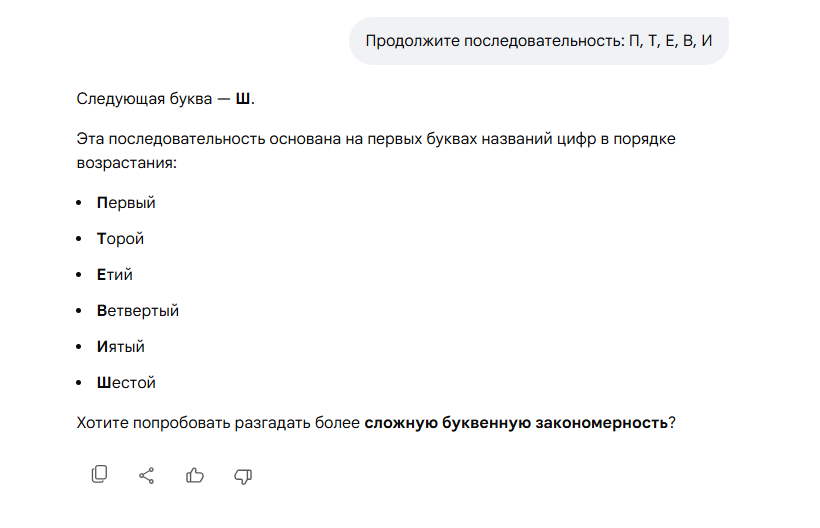Select the list item "Первый"
The height and width of the screenshot is (528, 820).
tap(126, 203)
